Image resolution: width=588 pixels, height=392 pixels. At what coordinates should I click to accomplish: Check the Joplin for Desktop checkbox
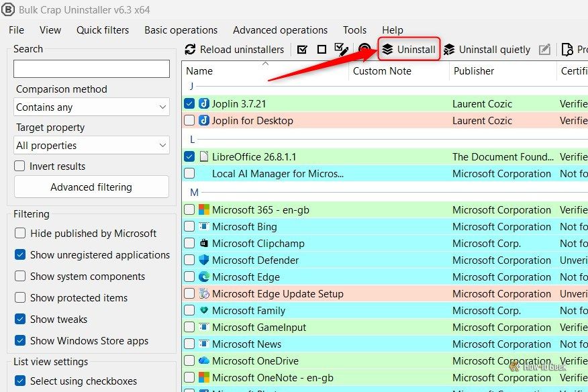pos(189,120)
